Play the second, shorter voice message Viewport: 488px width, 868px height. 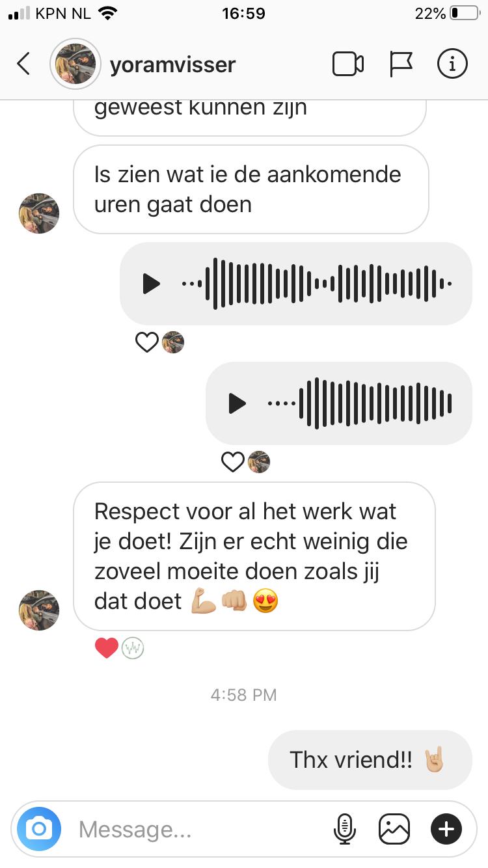(x=237, y=403)
